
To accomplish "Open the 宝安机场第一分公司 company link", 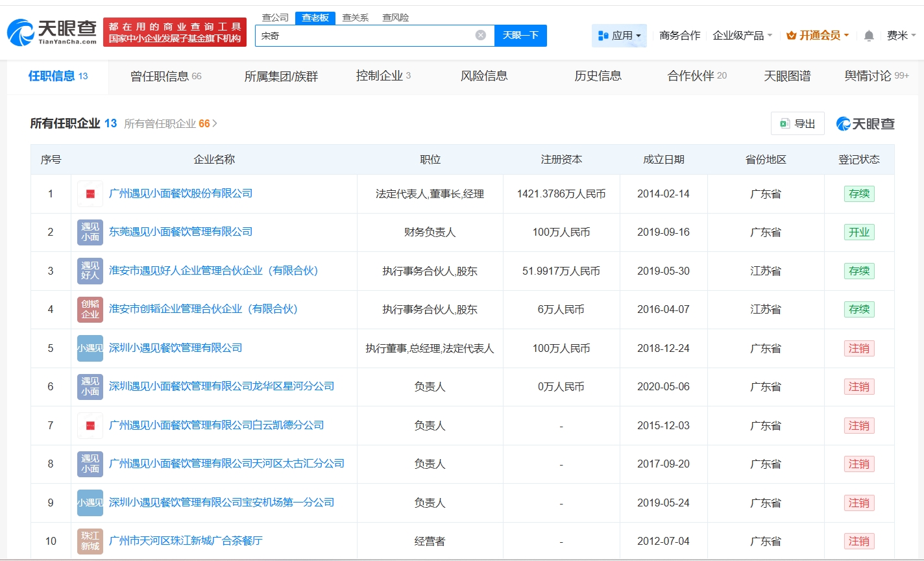I will click(x=221, y=503).
